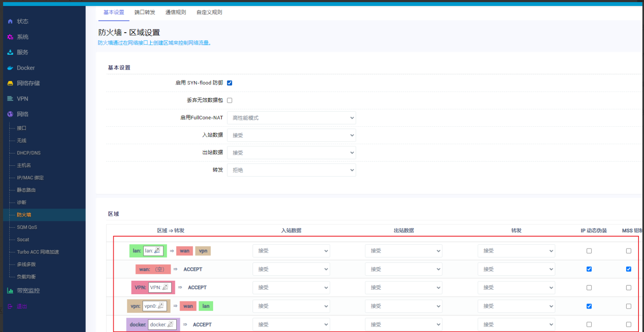Switch to the 通信规则 tab

point(176,12)
